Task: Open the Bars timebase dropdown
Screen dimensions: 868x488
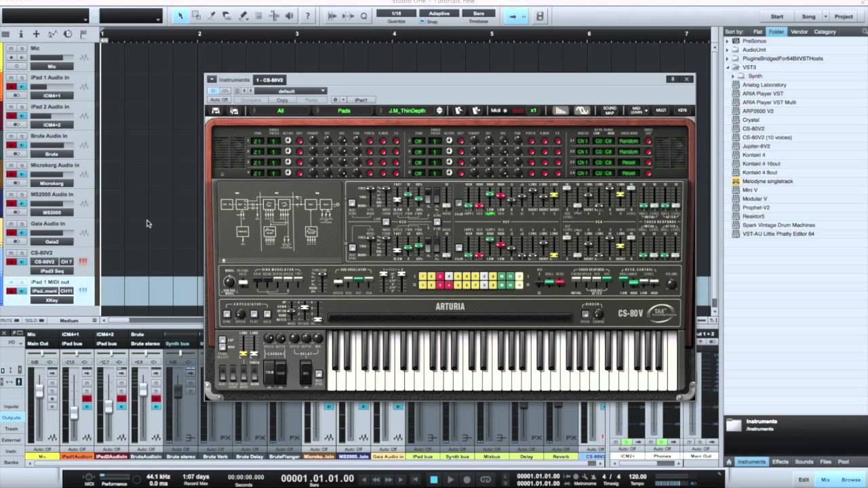Action: pyautogui.click(x=478, y=14)
